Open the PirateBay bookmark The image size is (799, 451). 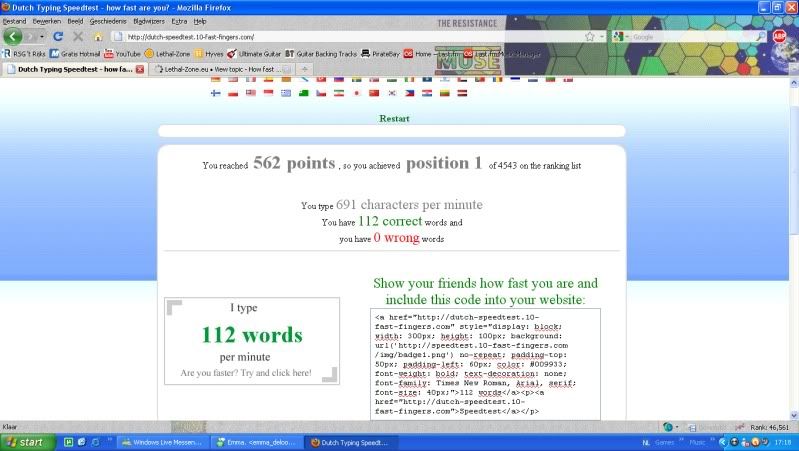[380, 54]
